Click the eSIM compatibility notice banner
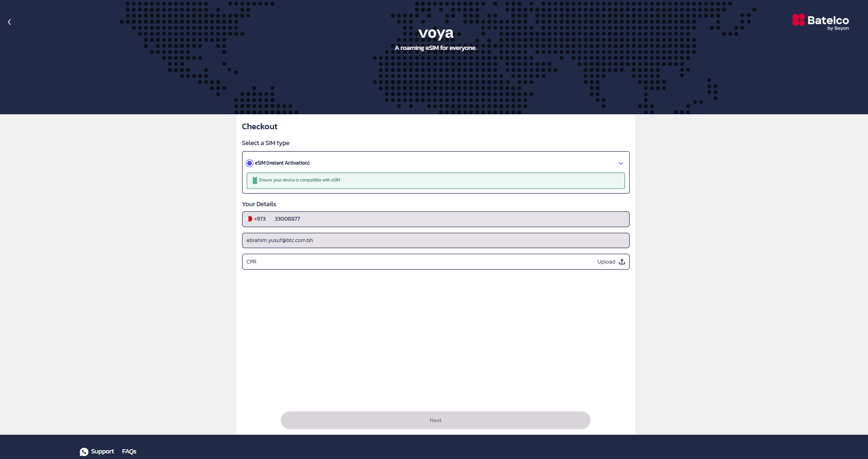This screenshot has height=459, width=868. [436, 181]
